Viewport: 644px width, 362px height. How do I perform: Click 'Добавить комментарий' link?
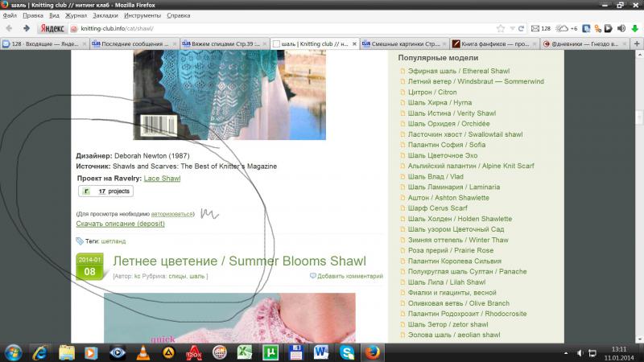[350, 276]
